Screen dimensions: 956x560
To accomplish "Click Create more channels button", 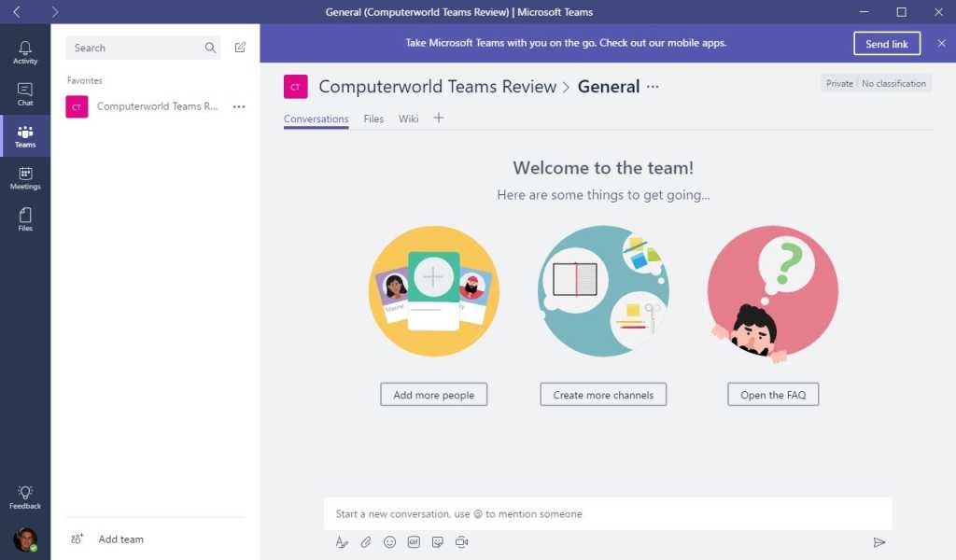I will (x=603, y=394).
